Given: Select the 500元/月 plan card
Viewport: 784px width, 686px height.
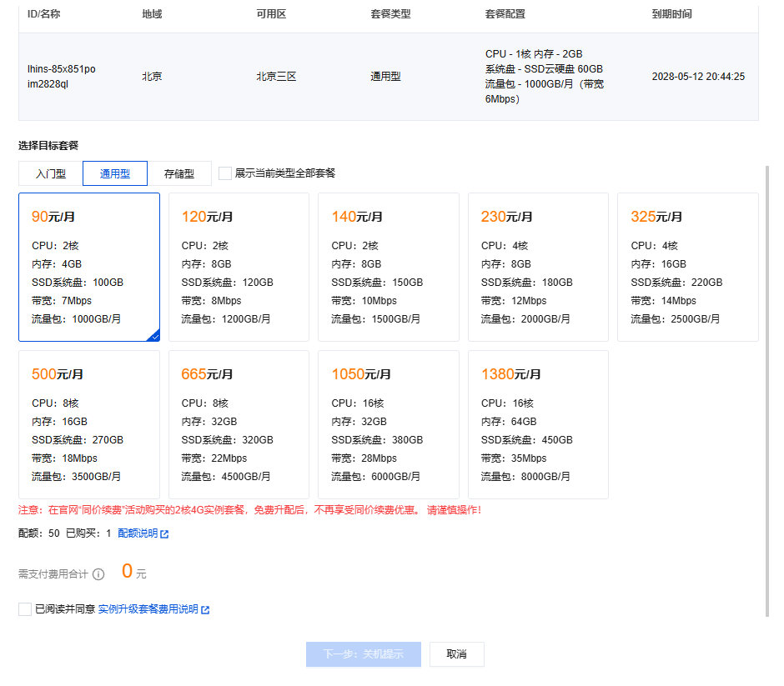Looking at the screenshot, I should coord(89,425).
